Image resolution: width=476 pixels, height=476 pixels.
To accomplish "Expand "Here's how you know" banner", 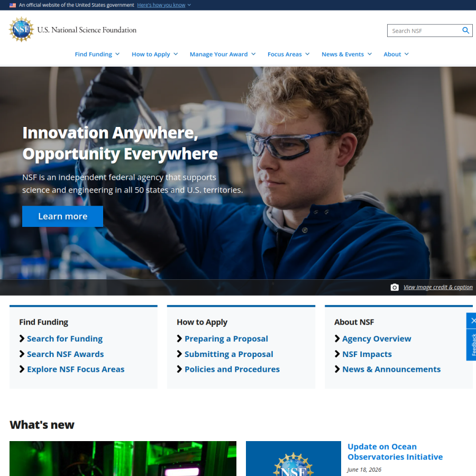I will coord(164,5).
